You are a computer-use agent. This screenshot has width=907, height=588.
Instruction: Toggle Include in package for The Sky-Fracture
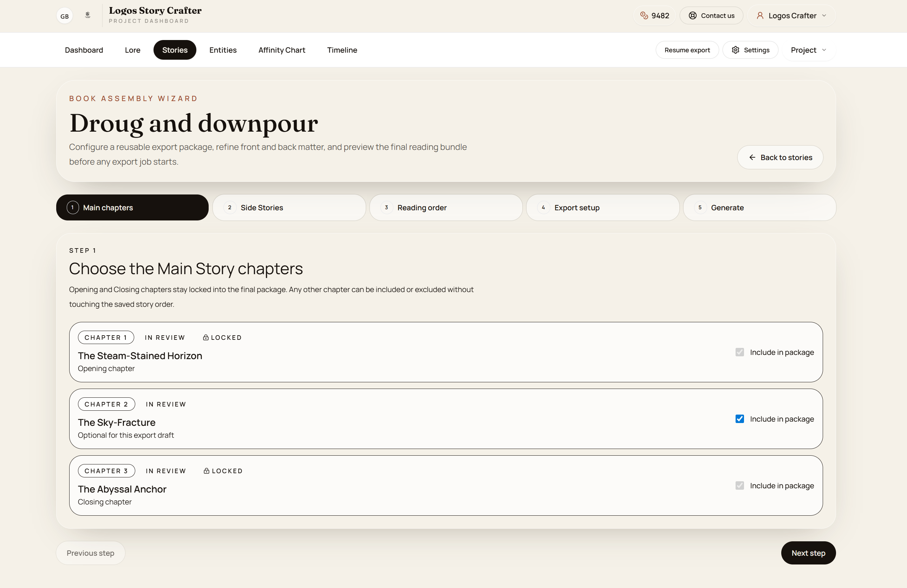740,419
